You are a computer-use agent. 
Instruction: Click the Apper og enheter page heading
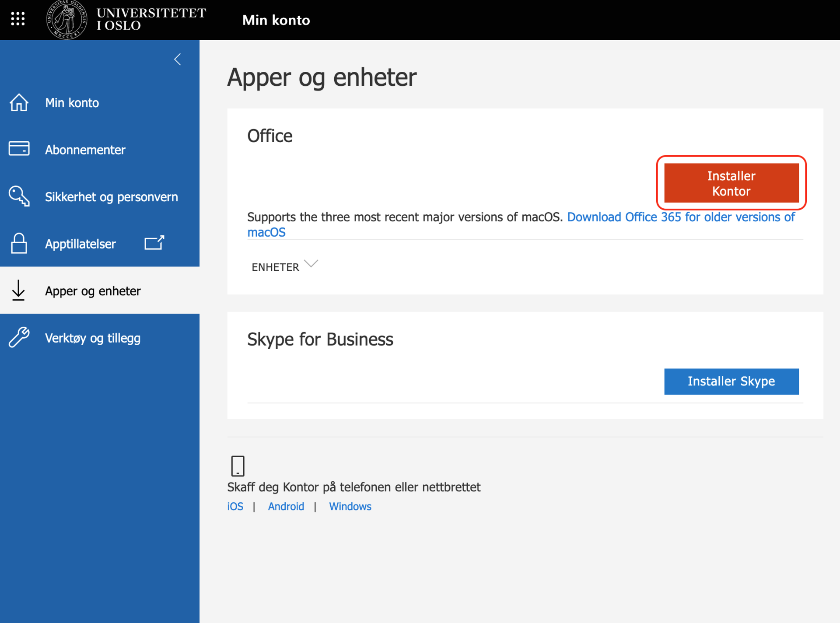(322, 77)
